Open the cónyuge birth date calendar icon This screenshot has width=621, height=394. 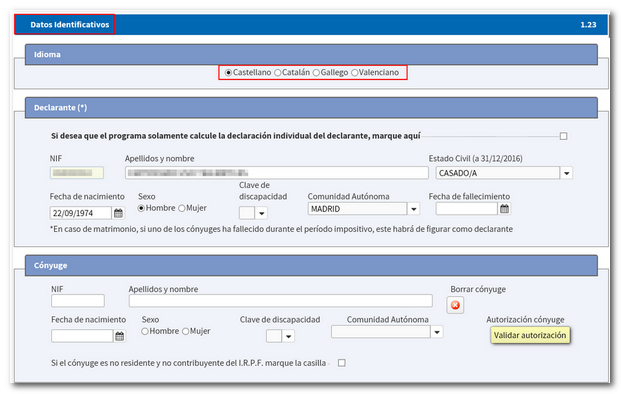pyautogui.click(x=120, y=336)
